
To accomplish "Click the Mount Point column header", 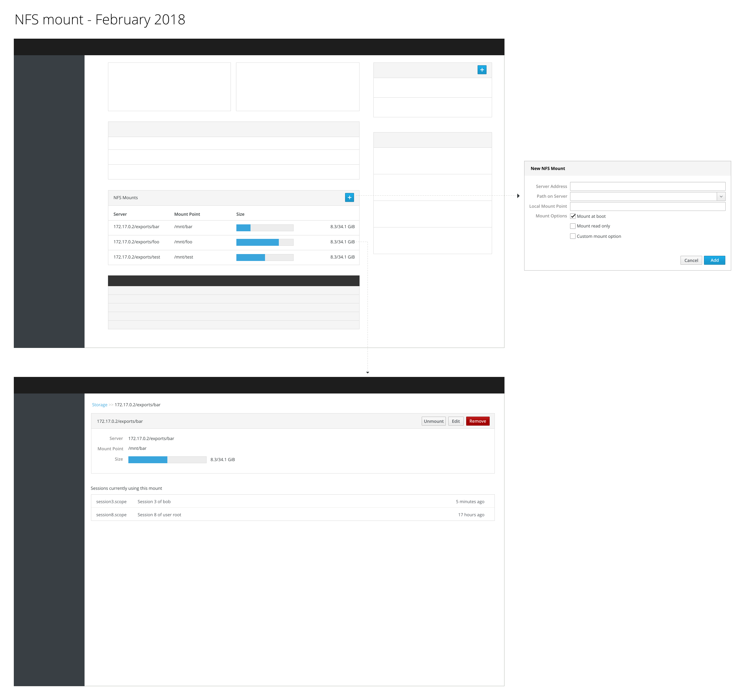I will (x=187, y=214).
